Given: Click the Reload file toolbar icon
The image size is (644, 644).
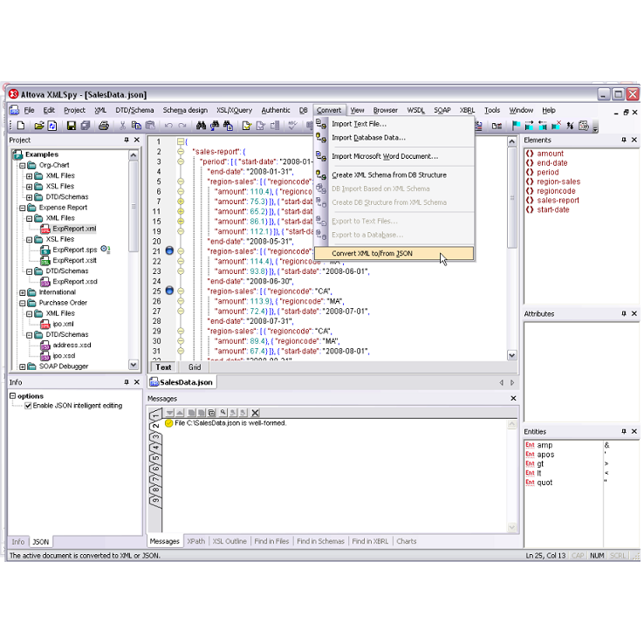Looking at the screenshot, I should click(52, 126).
